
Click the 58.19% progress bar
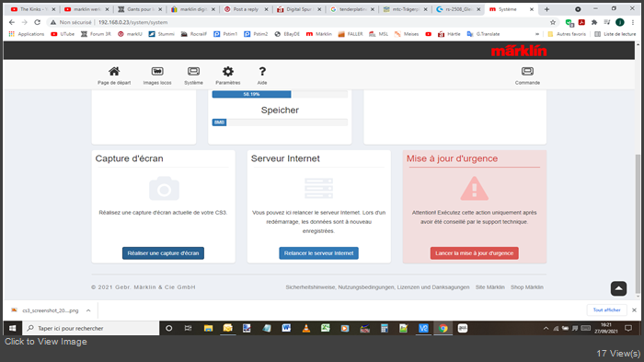[x=280, y=94]
